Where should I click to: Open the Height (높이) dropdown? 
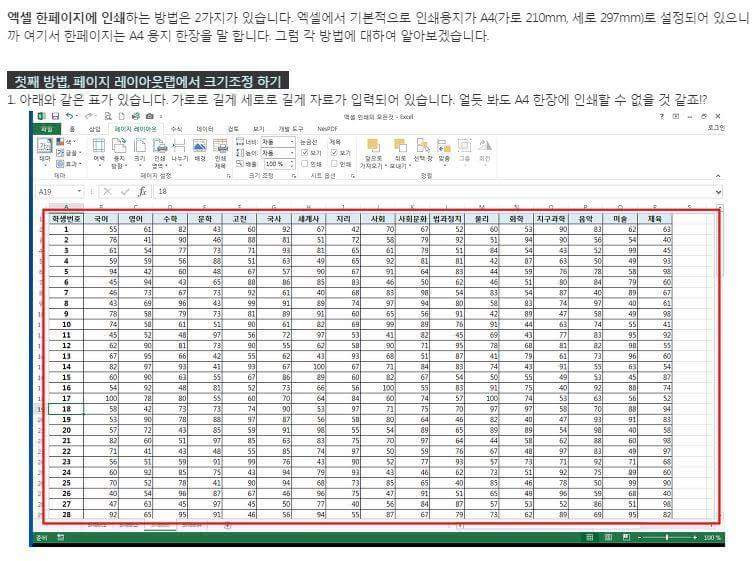pyautogui.click(x=278, y=153)
